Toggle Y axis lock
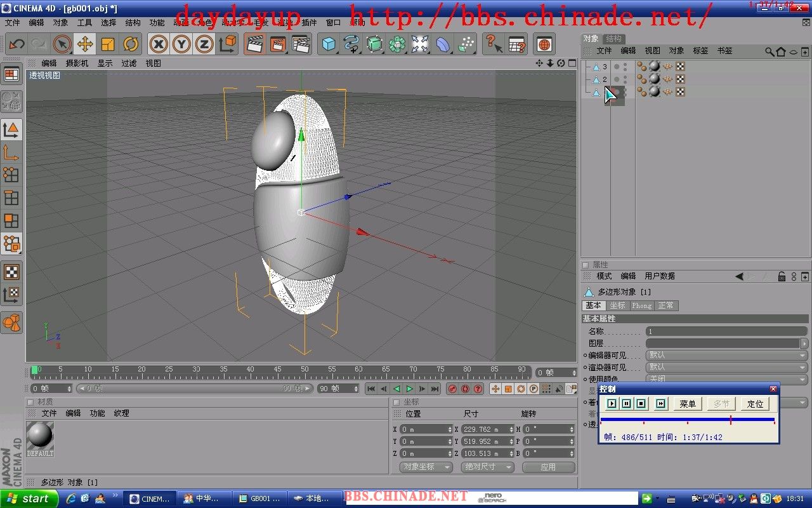Screen dimensions: 812x508 coord(181,44)
